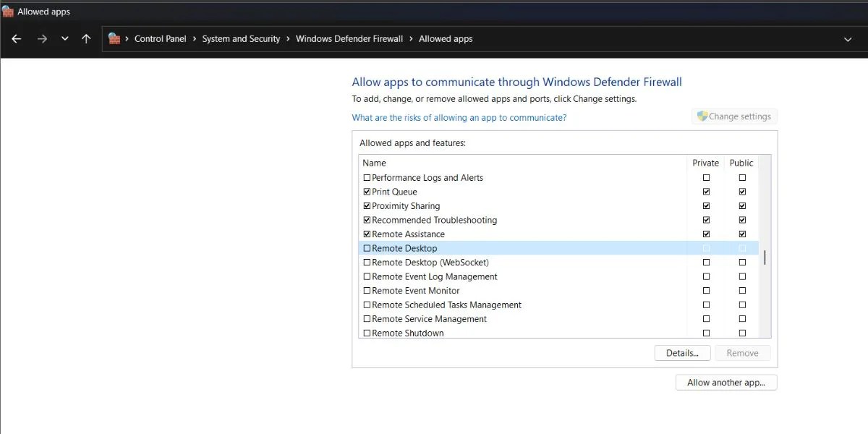Open the link about risks of allowing apps
Image resolution: width=868 pixels, height=434 pixels.
[459, 117]
